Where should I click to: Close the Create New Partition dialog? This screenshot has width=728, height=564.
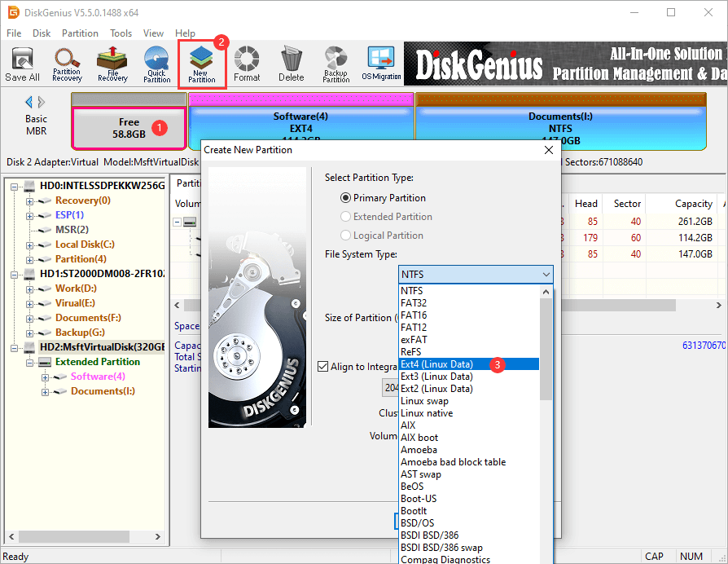point(548,150)
